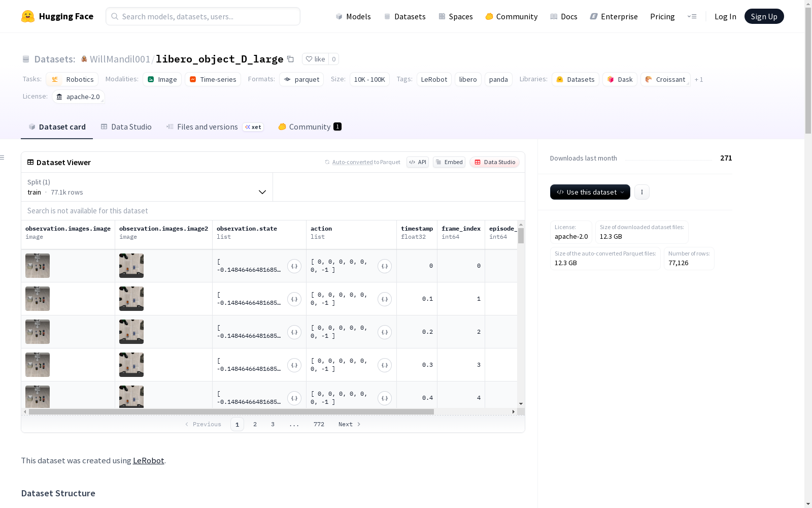
Task: Open Datasets in the top navigation
Action: (x=405, y=16)
